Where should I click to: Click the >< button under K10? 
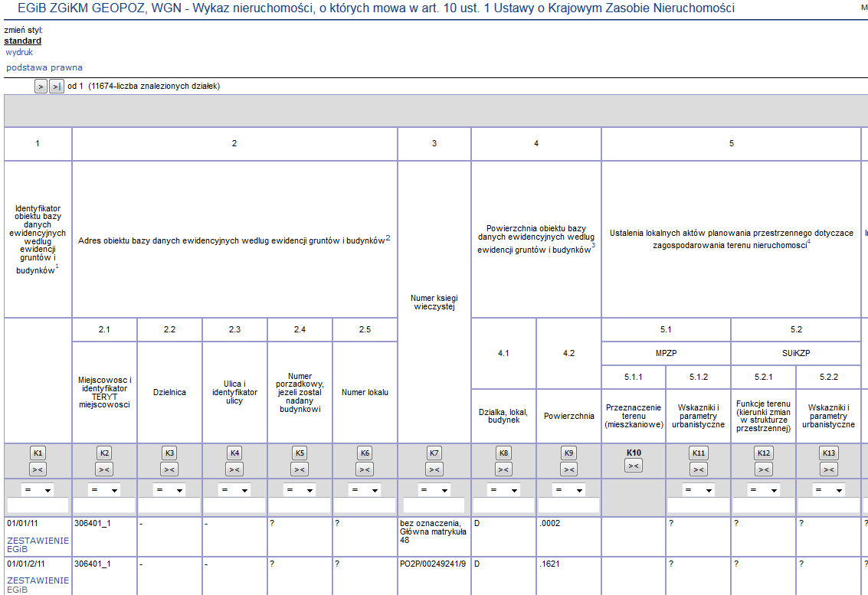point(633,466)
